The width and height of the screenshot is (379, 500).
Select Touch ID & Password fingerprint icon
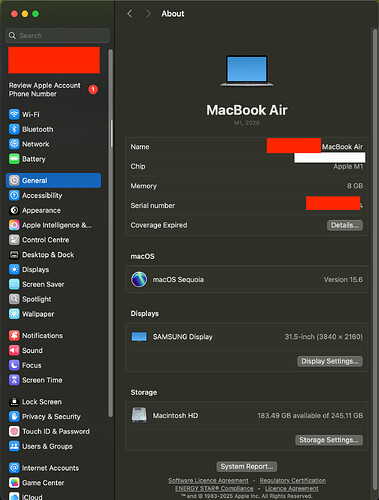pyautogui.click(x=14, y=431)
